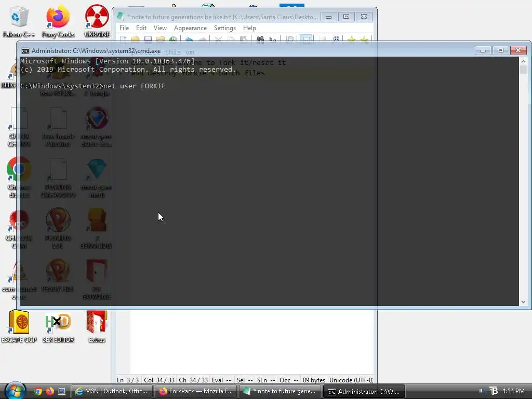Click the TB system tray icon
532x399 pixels.
click(494, 391)
